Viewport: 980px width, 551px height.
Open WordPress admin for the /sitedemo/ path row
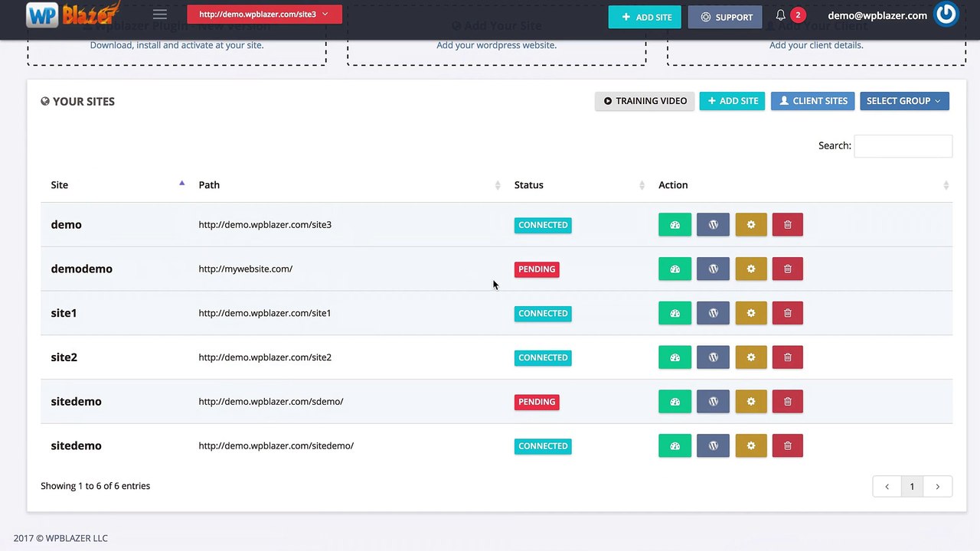[x=713, y=446]
